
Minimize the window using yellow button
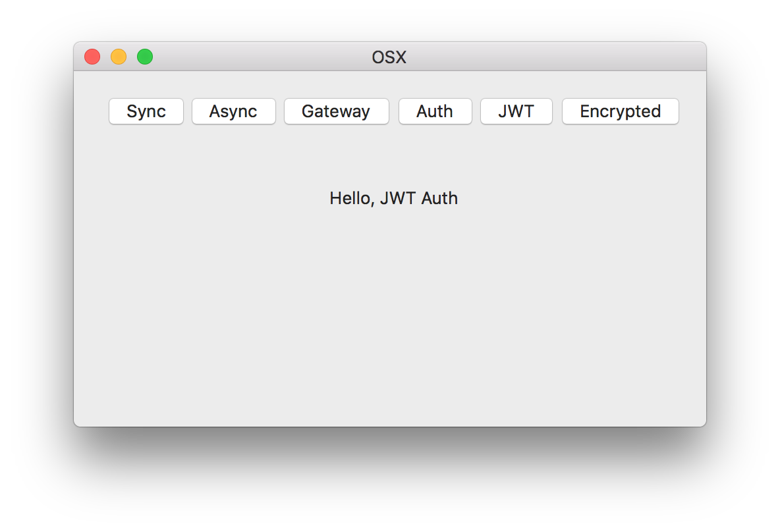coord(119,57)
